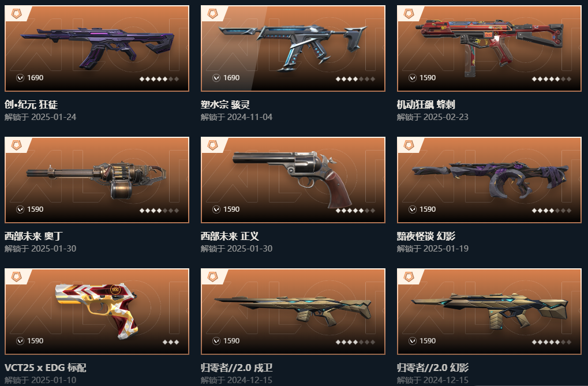This screenshot has width=588, height=386.
Task: Open the blue 塑水宗 骇灵 weapon image
Action: coord(293,47)
